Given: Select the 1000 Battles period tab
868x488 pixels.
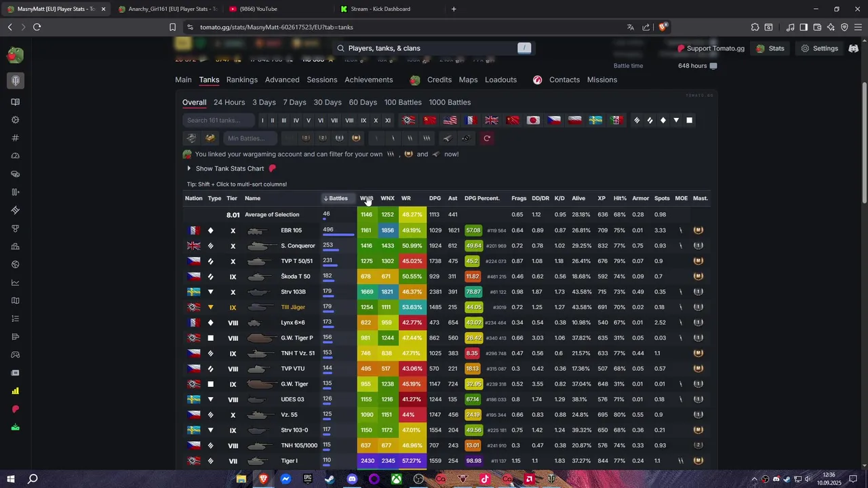Looking at the screenshot, I should pos(450,102).
